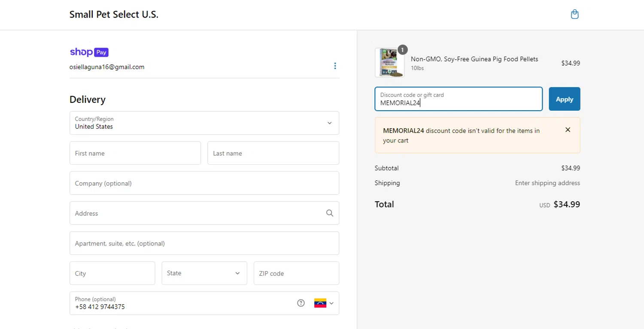Click the City input field
Screen dimensions: 644x329
coord(112,273)
